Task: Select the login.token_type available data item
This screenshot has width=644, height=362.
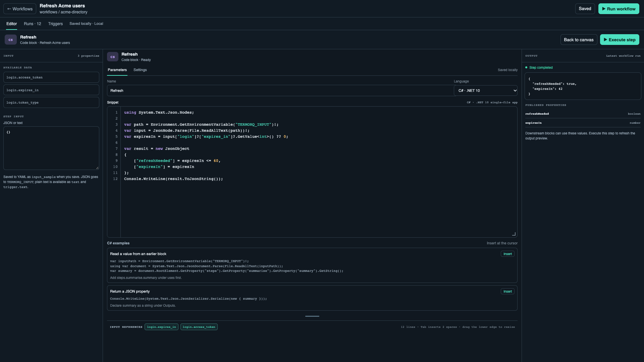Action: [x=51, y=102]
